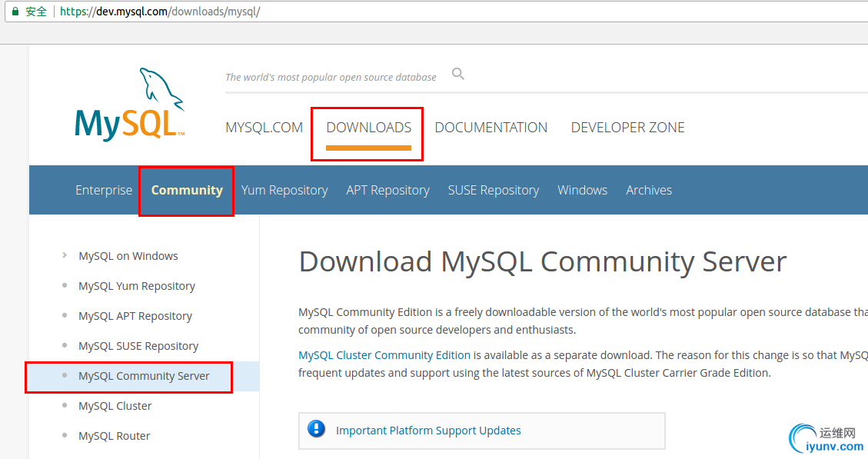Select the Yum Repository submenu item

tap(284, 190)
